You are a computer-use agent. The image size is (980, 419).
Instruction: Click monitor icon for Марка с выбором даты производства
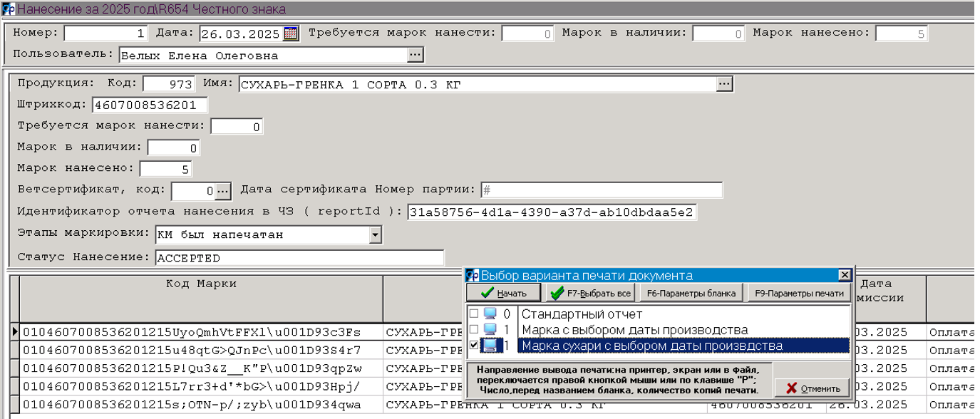(490, 330)
